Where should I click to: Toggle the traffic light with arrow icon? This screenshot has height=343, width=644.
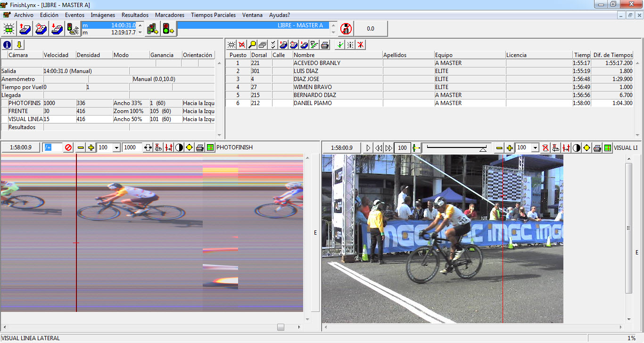point(168,29)
